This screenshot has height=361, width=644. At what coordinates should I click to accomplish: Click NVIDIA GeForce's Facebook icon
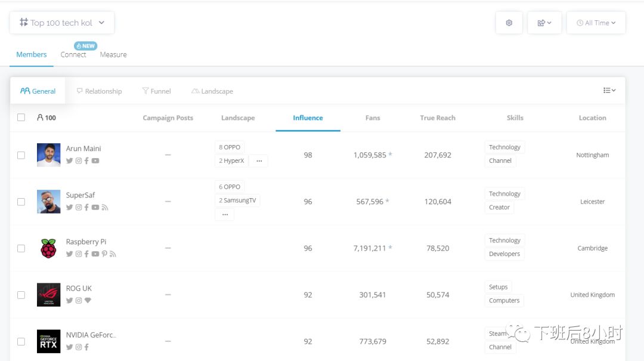pyautogui.click(x=86, y=347)
